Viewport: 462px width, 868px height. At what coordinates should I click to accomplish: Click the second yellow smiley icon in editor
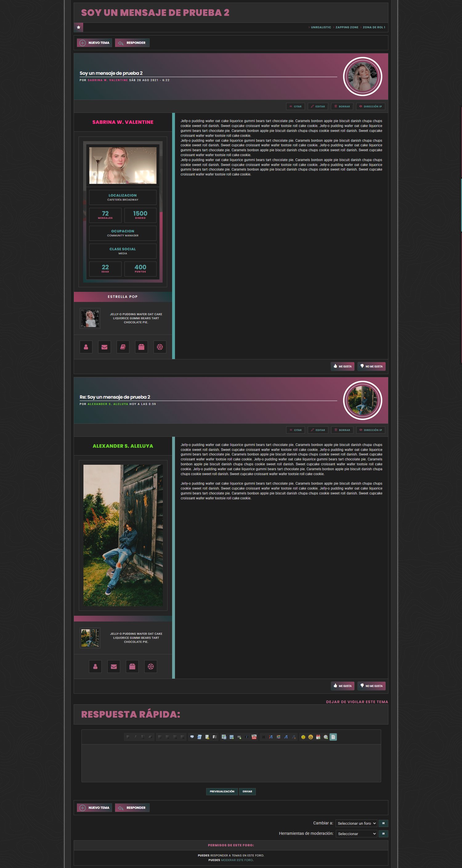[311, 737]
